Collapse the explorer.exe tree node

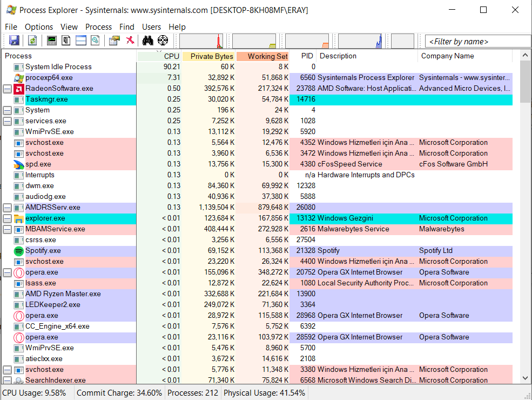pos(7,218)
